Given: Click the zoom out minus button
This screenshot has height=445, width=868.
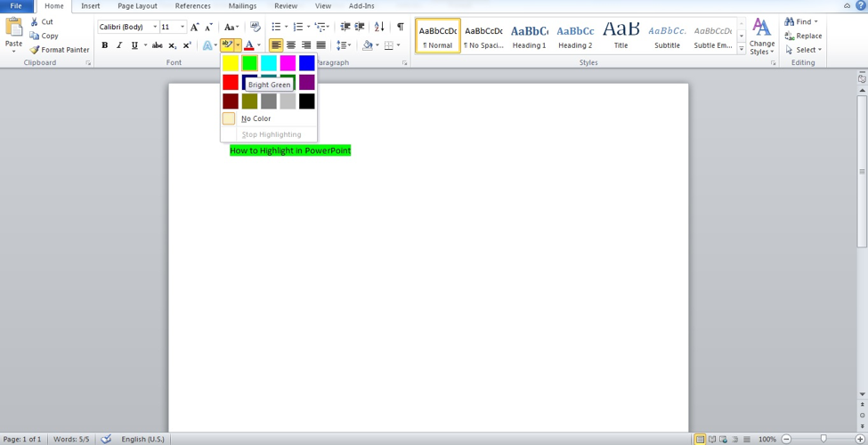Looking at the screenshot, I should coord(786,439).
